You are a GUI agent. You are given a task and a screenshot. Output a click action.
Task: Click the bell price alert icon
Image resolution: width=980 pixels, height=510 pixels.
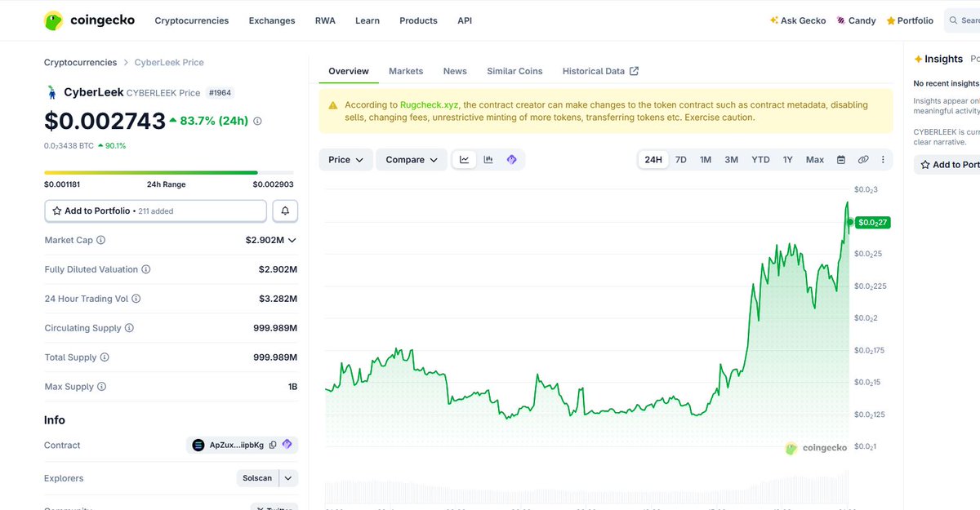coord(285,211)
